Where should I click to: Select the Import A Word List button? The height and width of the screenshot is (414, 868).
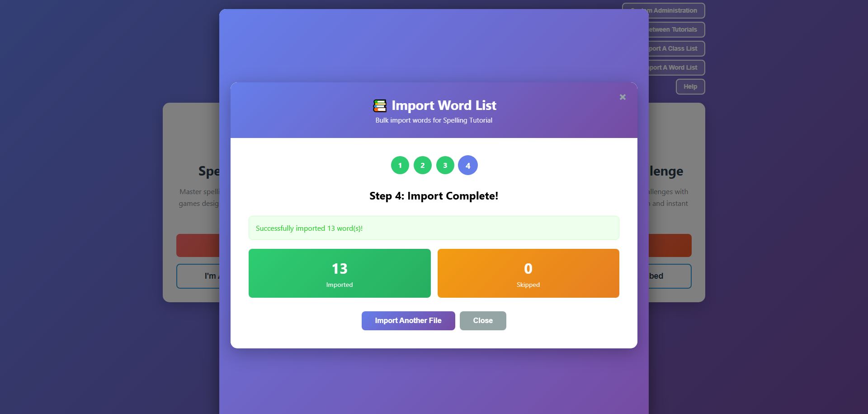pos(677,67)
